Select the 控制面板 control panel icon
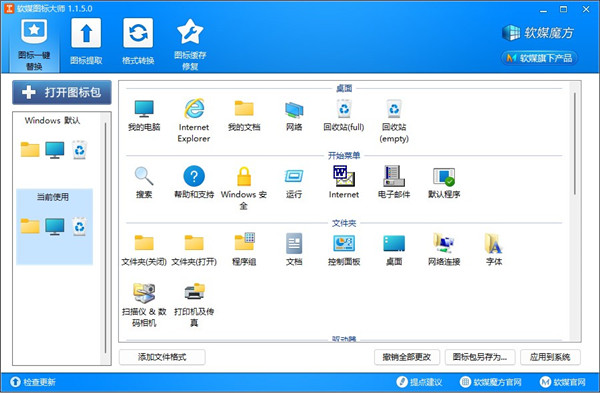Image resolution: width=600 pixels, height=393 pixels. [x=344, y=243]
